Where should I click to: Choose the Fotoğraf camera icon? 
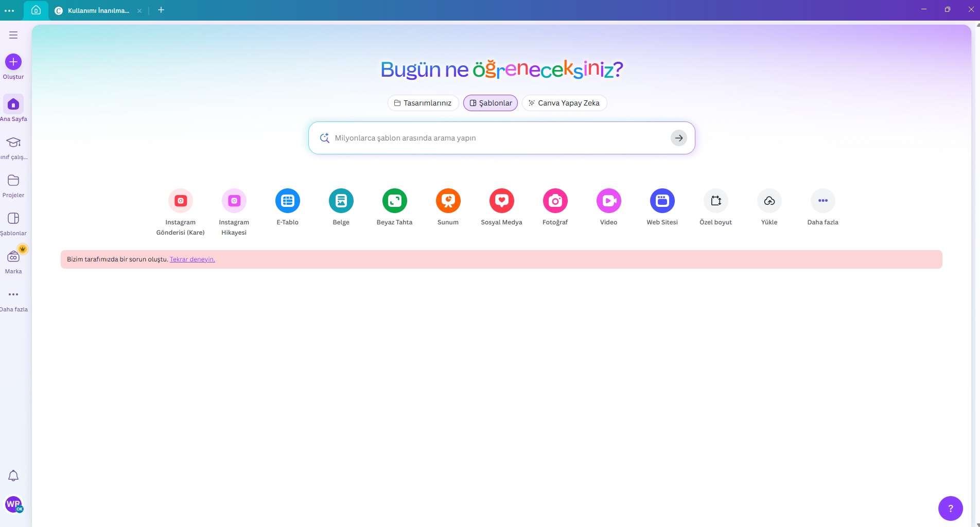pos(555,201)
